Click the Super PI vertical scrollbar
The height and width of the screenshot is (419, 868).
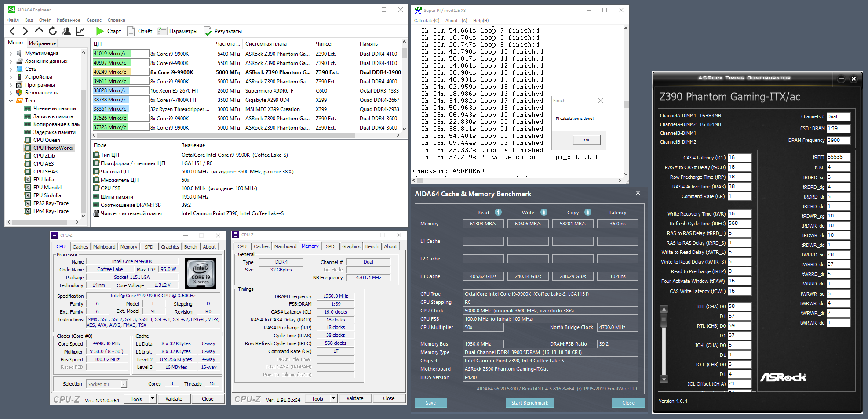click(x=626, y=104)
